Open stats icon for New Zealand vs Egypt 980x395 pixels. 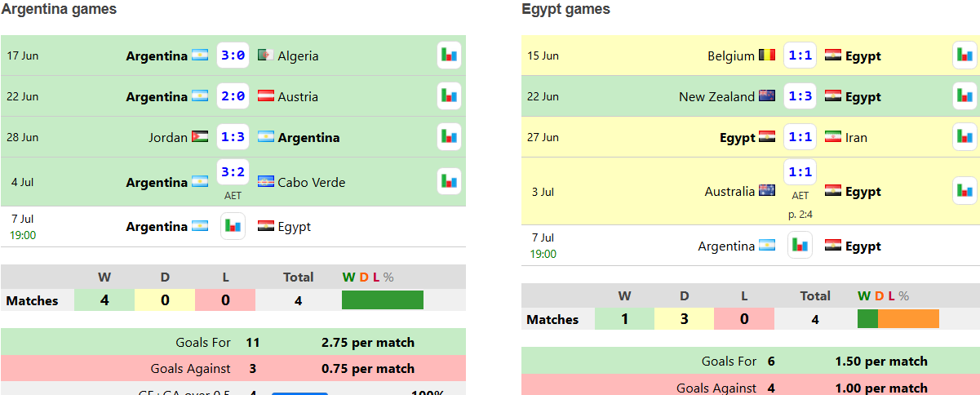964,96
